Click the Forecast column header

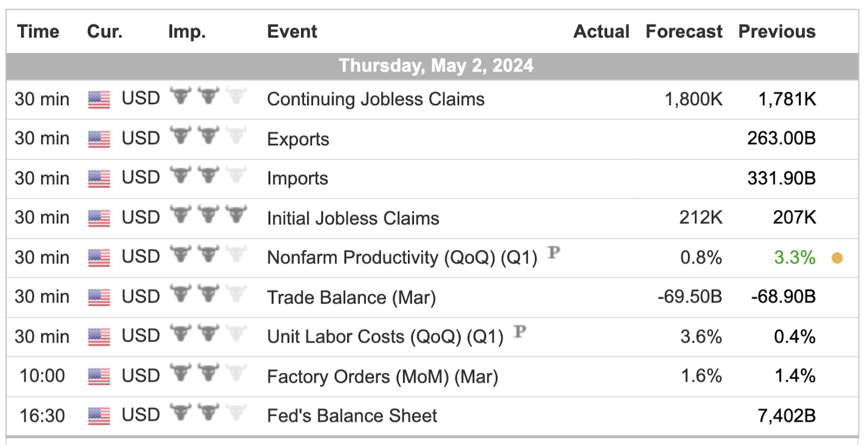tap(684, 31)
